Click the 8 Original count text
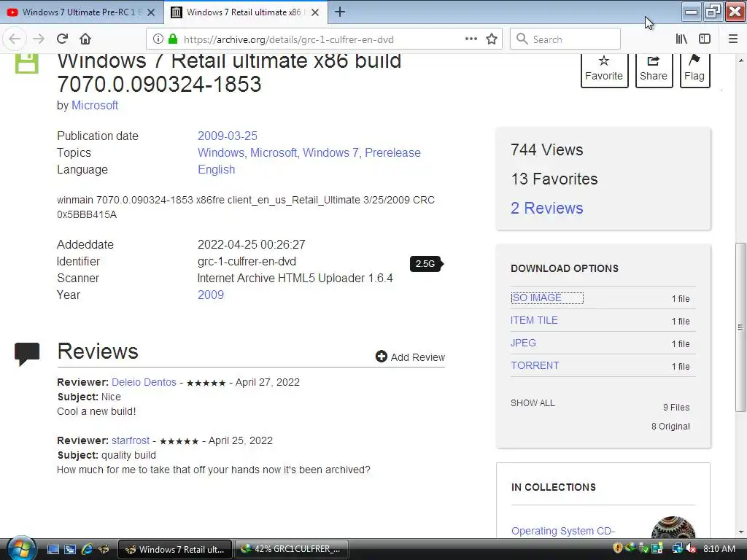 click(x=671, y=427)
